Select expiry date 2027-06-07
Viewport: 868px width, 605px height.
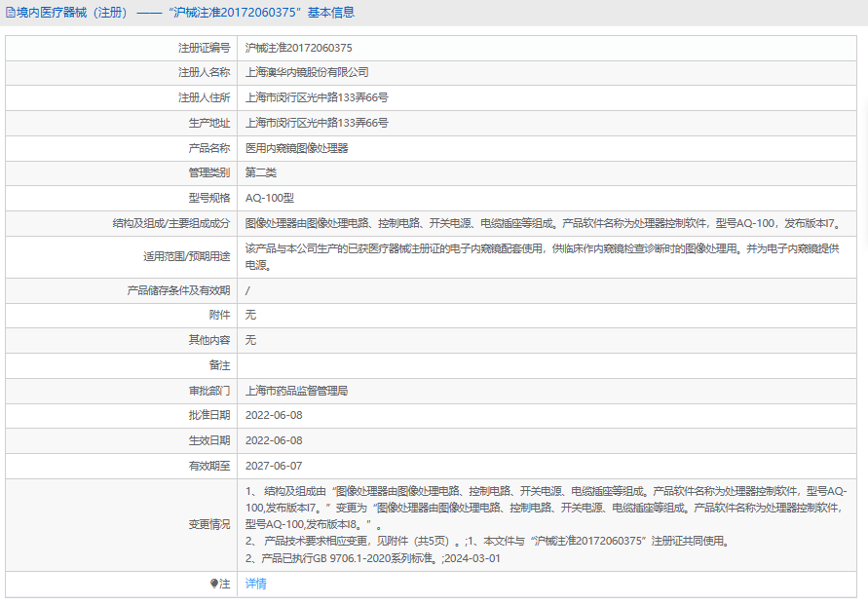click(x=274, y=466)
